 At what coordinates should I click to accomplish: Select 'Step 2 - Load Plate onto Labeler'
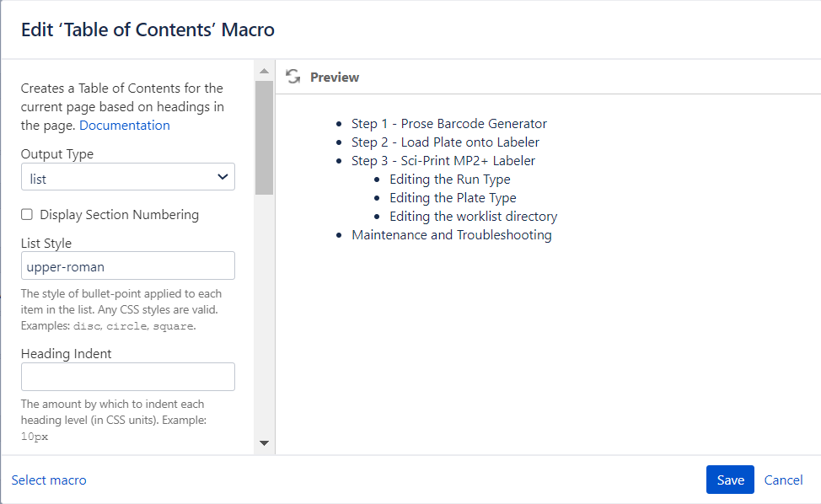[x=445, y=142]
